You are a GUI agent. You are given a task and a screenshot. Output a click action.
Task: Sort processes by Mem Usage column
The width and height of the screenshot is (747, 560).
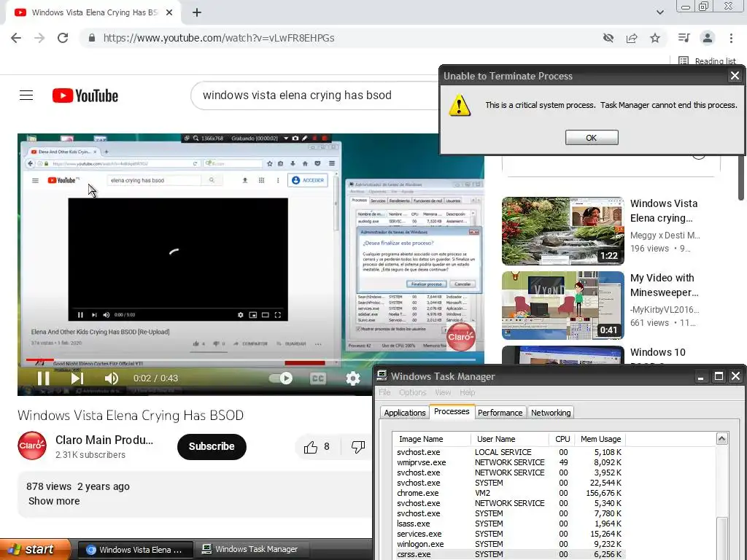(x=600, y=439)
